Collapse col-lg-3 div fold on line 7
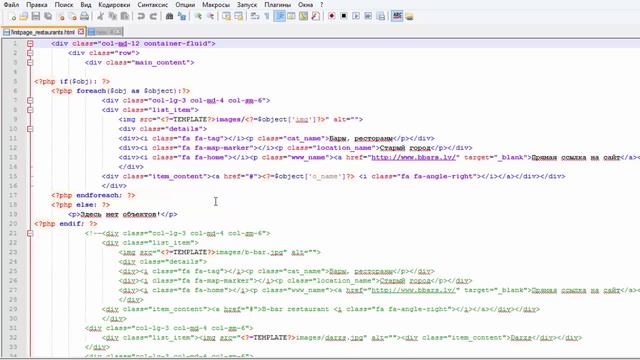640x360 pixels. point(30,100)
